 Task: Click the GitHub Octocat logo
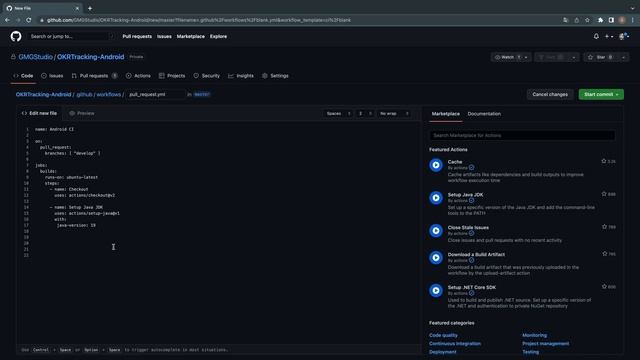coord(16,36)
